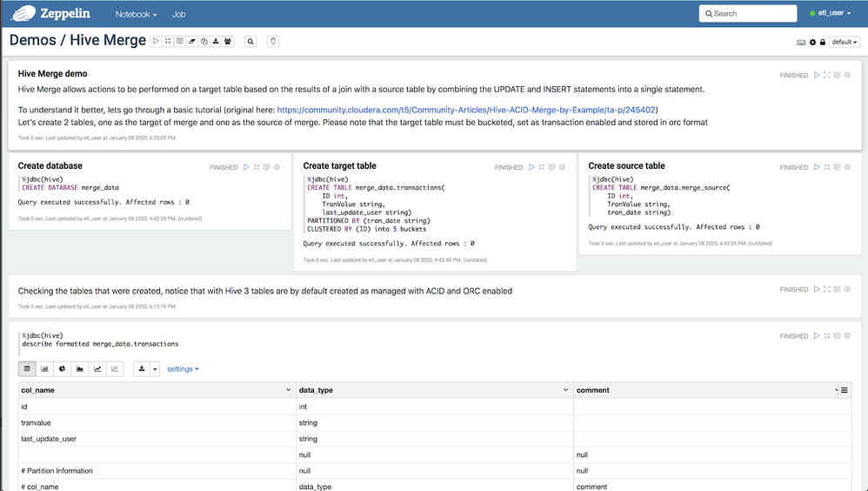Clear all output using the eraser icon
This screenshot has height=491, width=868.
click(x=192, y=41)
